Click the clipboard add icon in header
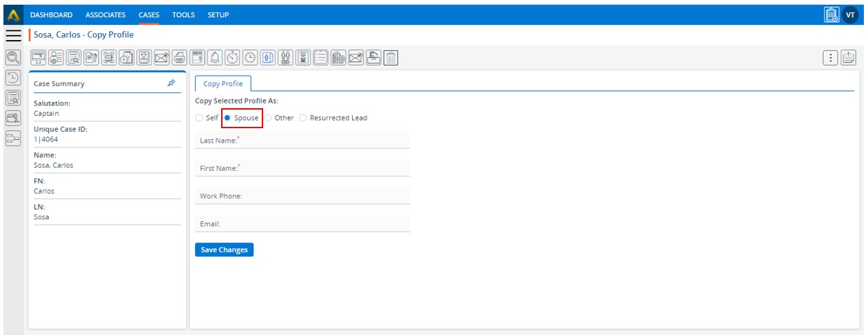The width and height of the screenshot is (868, 335). coord(831,14)
